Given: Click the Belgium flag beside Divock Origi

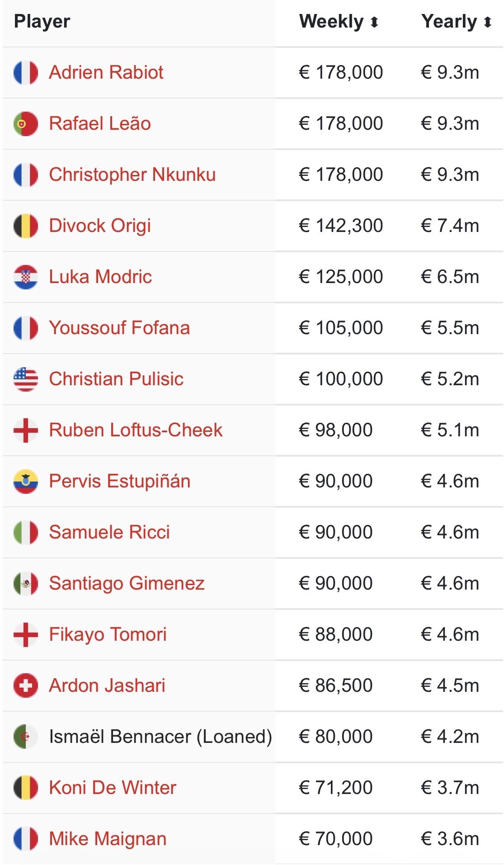Looking at the screenshot, I should [x=26, y=226].
